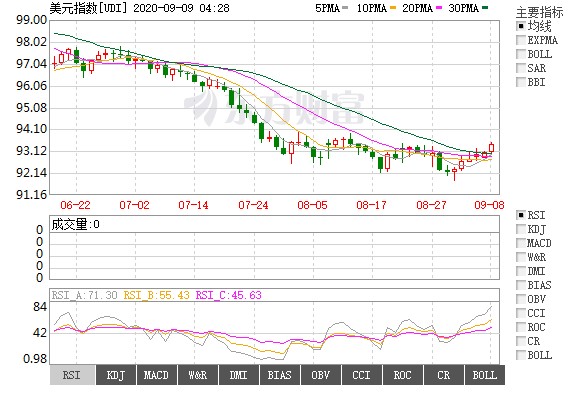Click the 10PMA legend label
This screenshot has width=571, height=398.
tap(371, 8)
